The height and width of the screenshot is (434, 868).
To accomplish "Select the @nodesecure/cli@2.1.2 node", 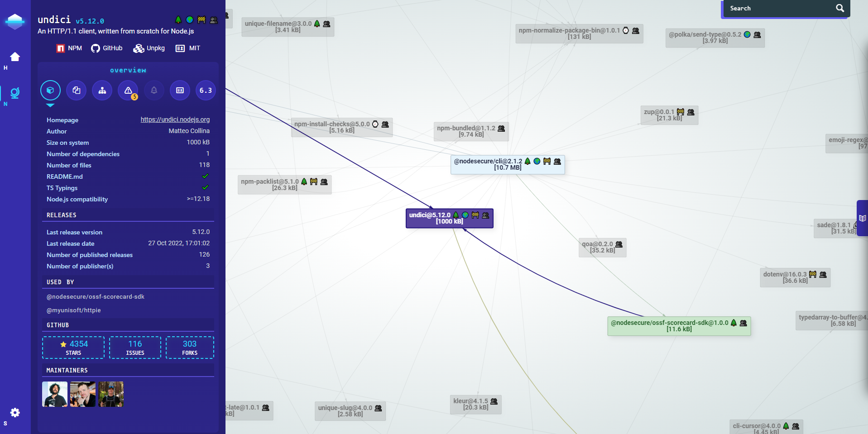I will (508, 164).
